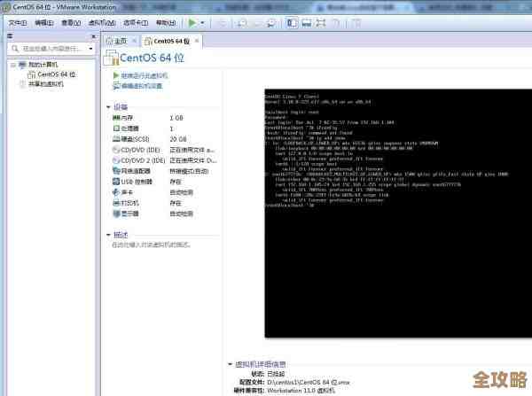Screen dimensions: 532x396
Task: Click the snapshot manager toolbar icon
Action: 271,23
